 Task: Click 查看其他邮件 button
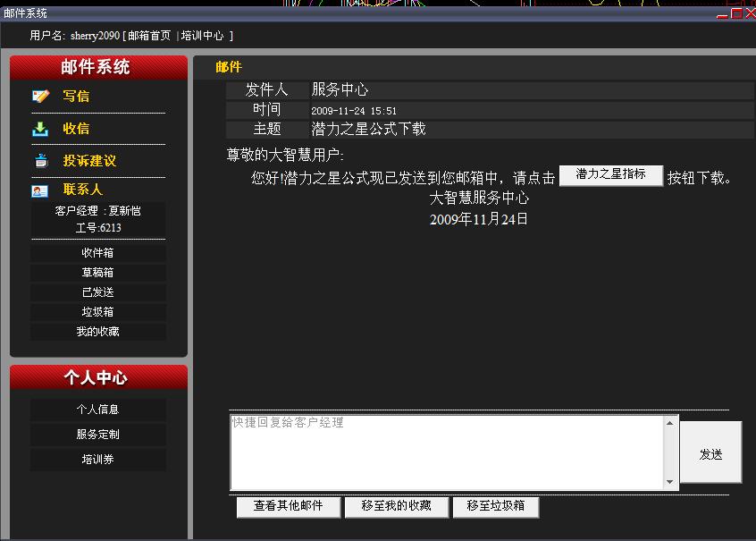pyautogui.click(x=289, y=506)
